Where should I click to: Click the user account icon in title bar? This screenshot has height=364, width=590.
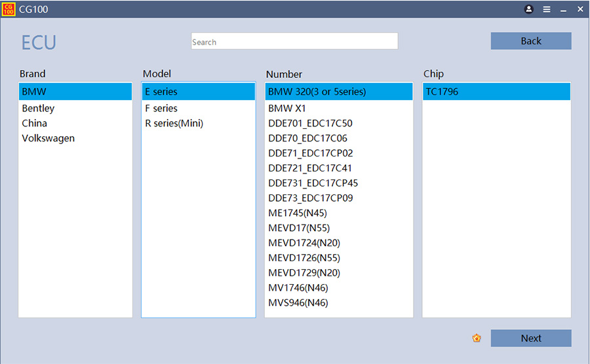click(529, 9)
